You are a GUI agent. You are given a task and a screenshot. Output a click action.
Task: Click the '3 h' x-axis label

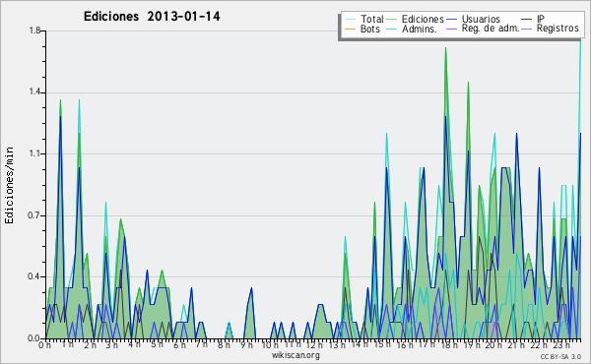click(x=112, y=344)
